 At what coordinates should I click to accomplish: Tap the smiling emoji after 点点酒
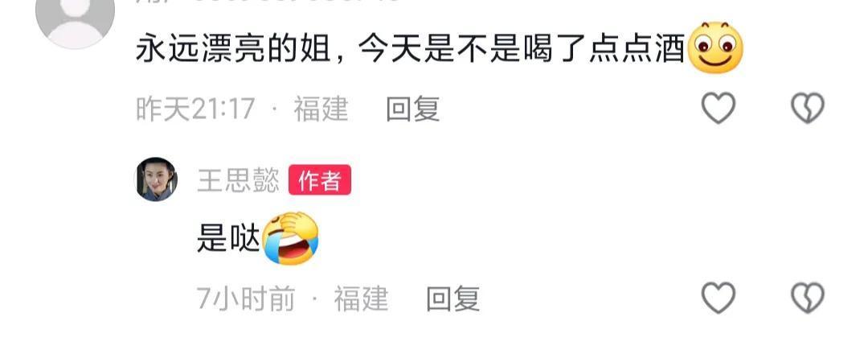[x=714, y=48]
